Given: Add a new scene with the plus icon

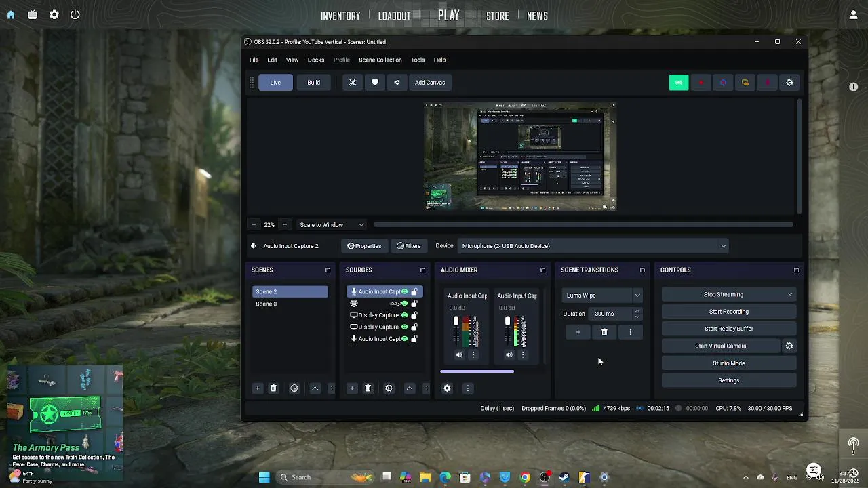Looking at the screenshot, I should coord(257,388).
